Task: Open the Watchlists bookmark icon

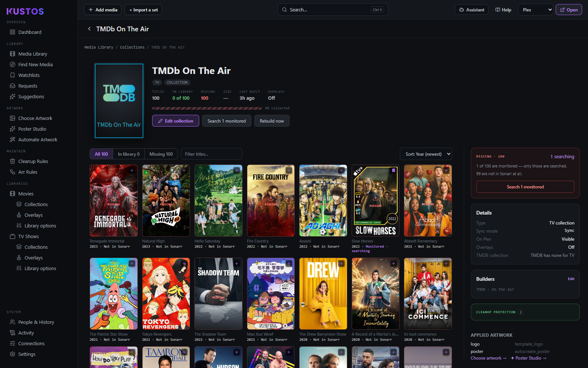Action: pos(12,75)
